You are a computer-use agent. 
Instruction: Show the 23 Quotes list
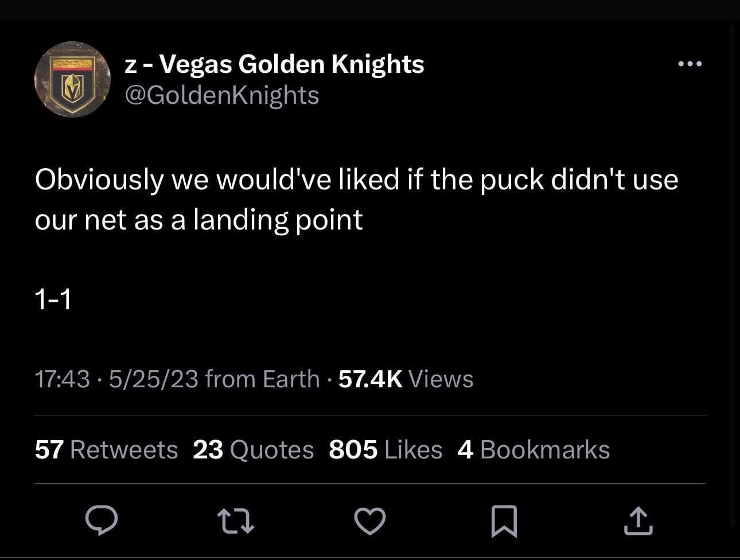pyautogui.click(x=253, y=449)
